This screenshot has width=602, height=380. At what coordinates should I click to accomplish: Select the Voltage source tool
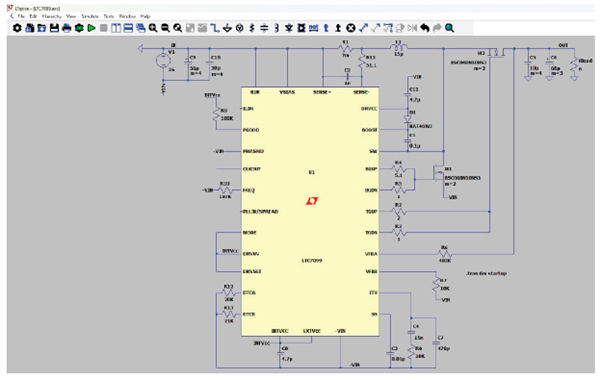pos(240,28)
